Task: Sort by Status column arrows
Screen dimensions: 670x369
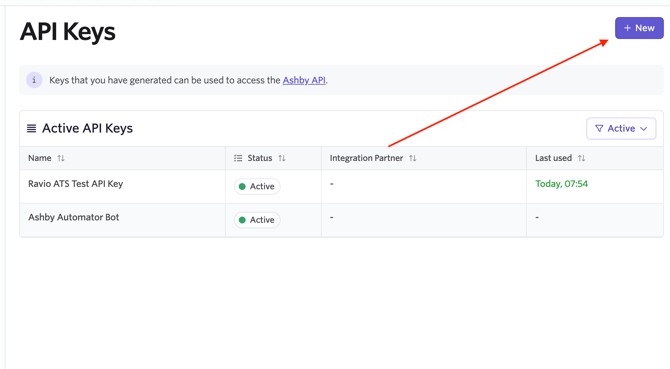Action: tap(282, 158)
